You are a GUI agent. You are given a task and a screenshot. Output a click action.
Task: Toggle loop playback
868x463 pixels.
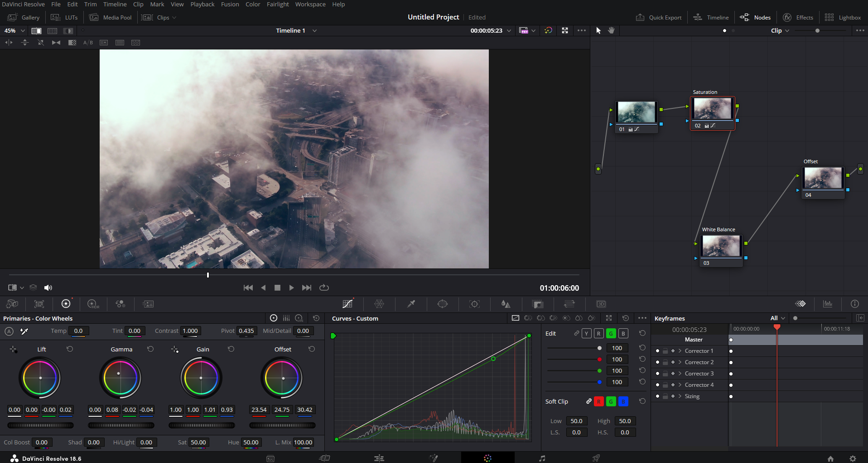click(x=324, y=288)
